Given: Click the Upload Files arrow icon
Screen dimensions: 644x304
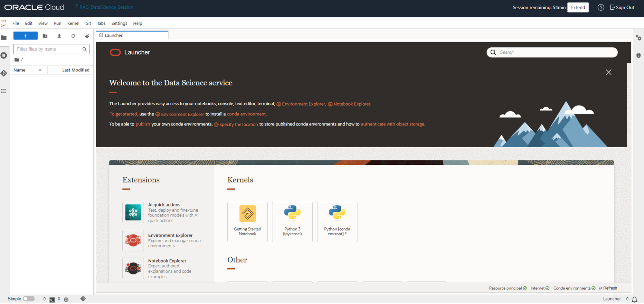Looking at the screenshot, I should [x=59, y=36].
